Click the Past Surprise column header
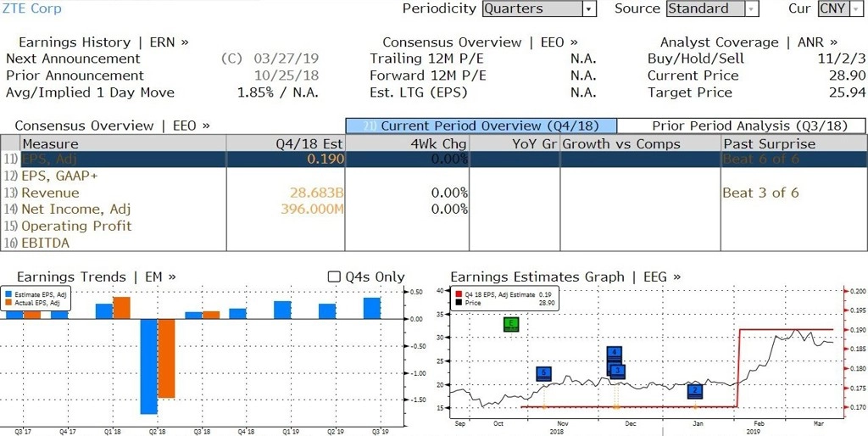 point(793,144)
